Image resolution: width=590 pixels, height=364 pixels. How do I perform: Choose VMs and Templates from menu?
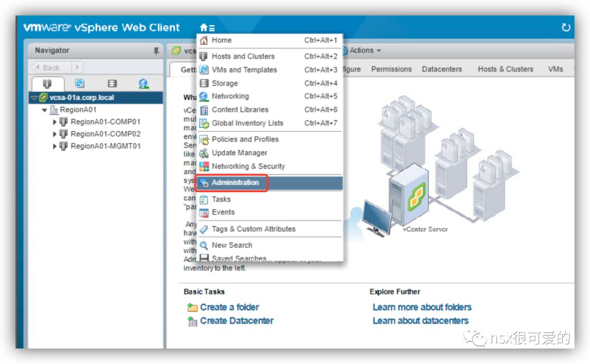click(x=269, y=70)
